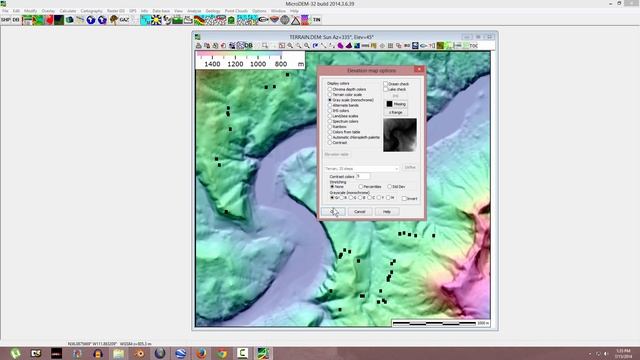640x360 pixels.
Task: Click the SHP shapefile toolbar button
Action: tap(6, 20)
